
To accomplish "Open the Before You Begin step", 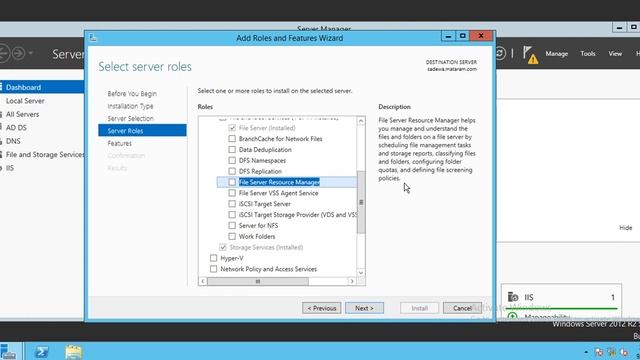I will 132,93.
